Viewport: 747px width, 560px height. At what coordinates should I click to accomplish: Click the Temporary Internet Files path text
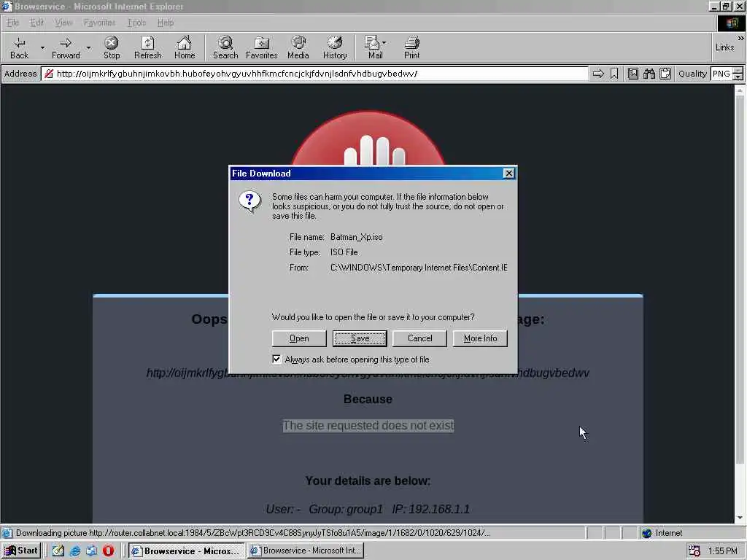click(x=419, y=268)
